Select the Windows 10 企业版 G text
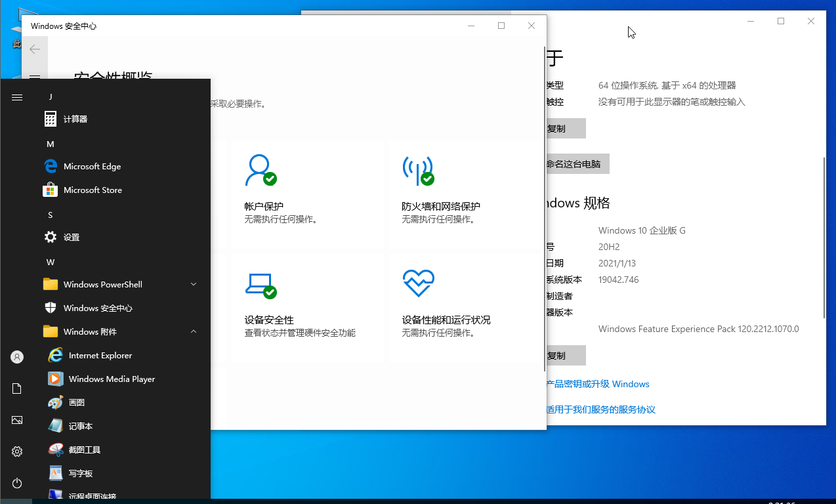 pyautogui.click(x=642, y=230)
